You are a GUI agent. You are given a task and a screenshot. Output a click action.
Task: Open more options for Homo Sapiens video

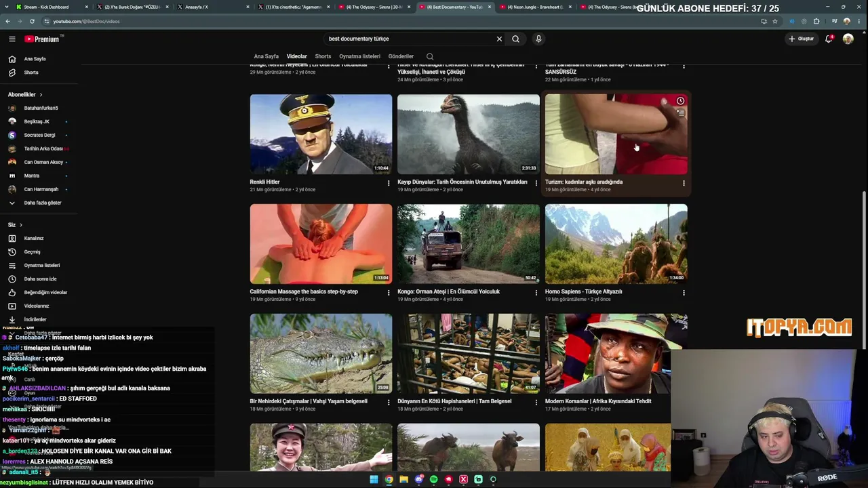(x=684, y=293)
